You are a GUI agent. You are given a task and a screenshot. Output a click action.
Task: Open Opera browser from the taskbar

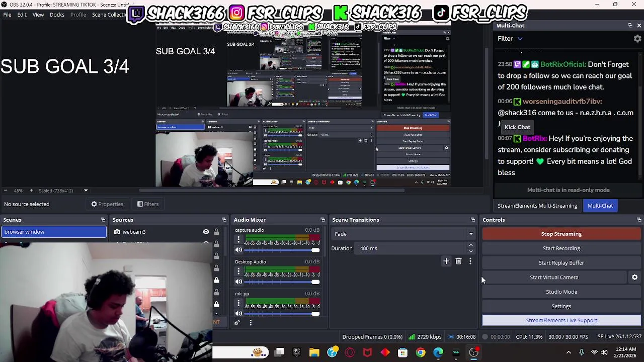point(350,352)
